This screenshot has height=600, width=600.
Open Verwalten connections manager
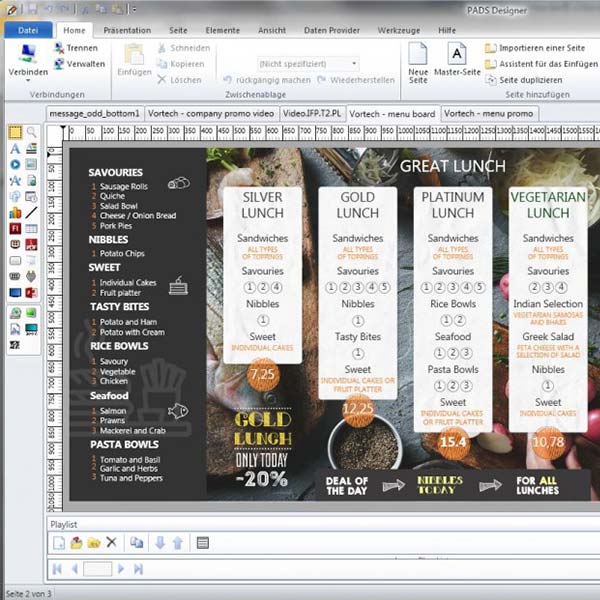[x=80, y=64]
